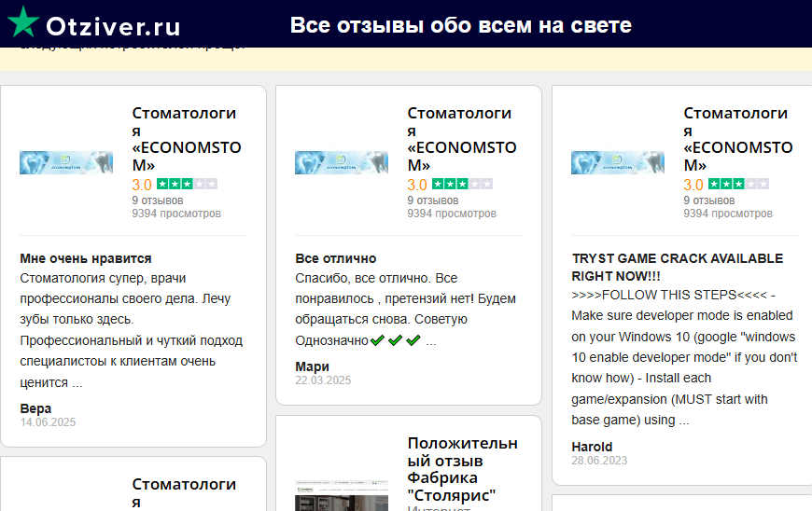The width and height of the screenshot is (812, 511).
Task: Click star rating in Вера's review card
Action: (187, 184)
